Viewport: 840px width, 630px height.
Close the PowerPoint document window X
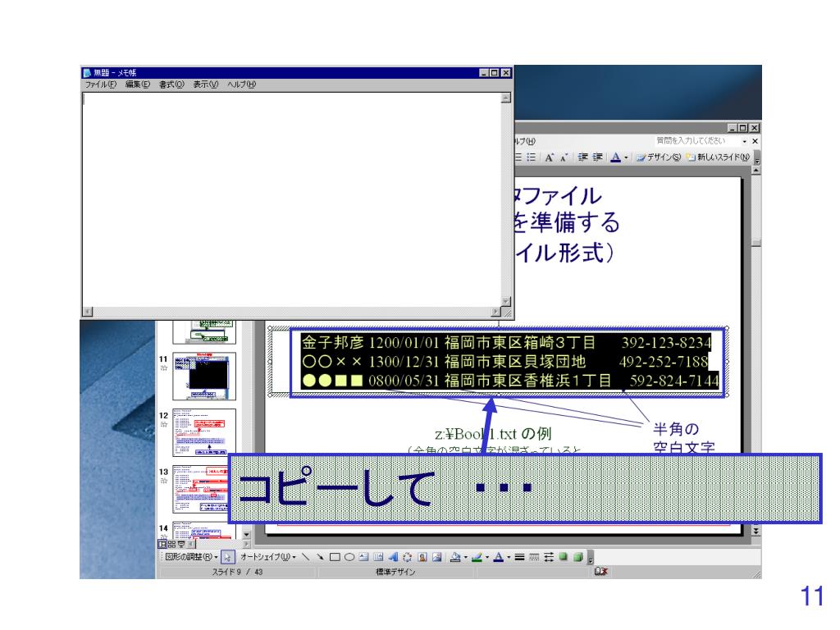755,141
